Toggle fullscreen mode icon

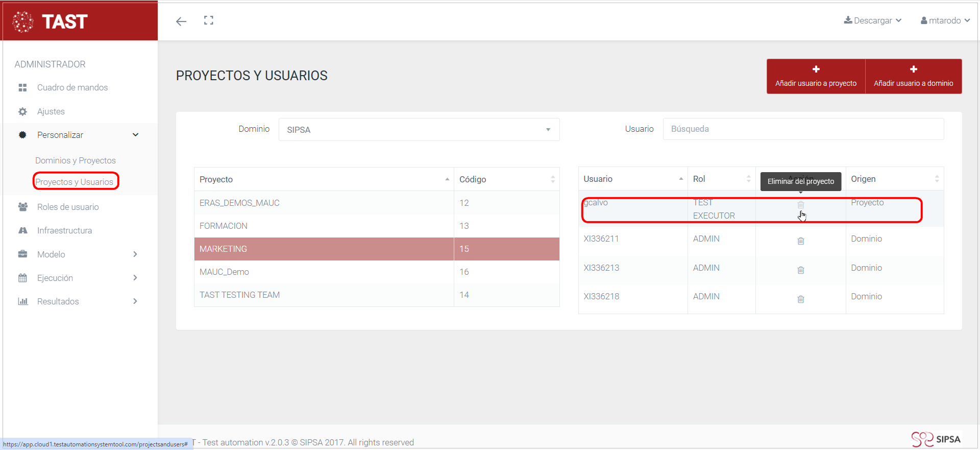(209, 20)
